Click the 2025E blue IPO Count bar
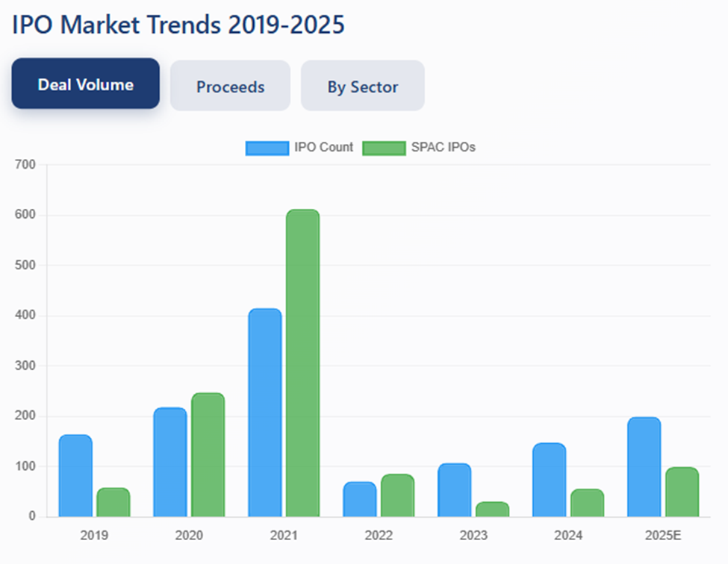The height and width of the screenshot is (564, 728). (x=644, y=466)
